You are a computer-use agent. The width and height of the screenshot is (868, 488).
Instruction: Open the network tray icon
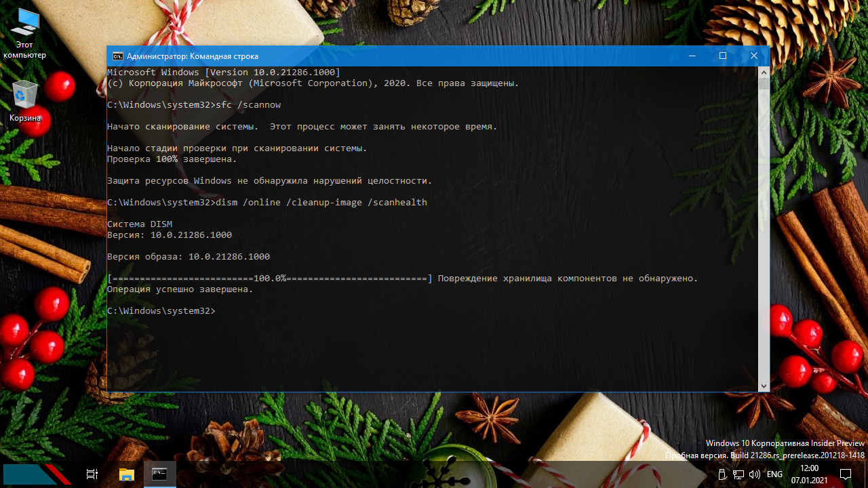coord(738,474)
